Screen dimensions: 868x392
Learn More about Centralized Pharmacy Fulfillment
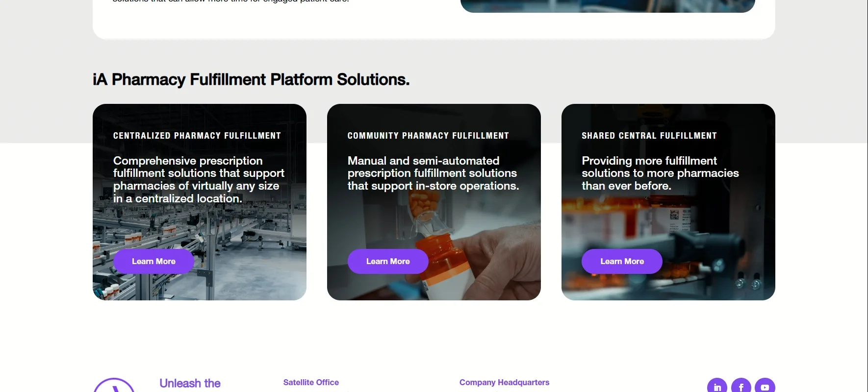coord(153,261)
